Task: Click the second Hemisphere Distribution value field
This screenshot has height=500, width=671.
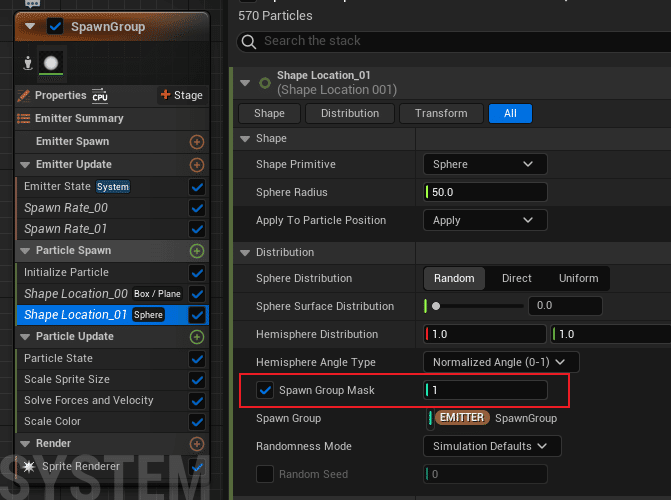Action: tap(611, 334)
